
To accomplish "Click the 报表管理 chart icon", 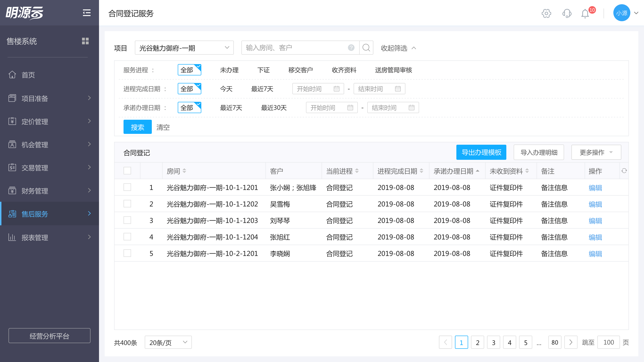I will pos(12,237).
